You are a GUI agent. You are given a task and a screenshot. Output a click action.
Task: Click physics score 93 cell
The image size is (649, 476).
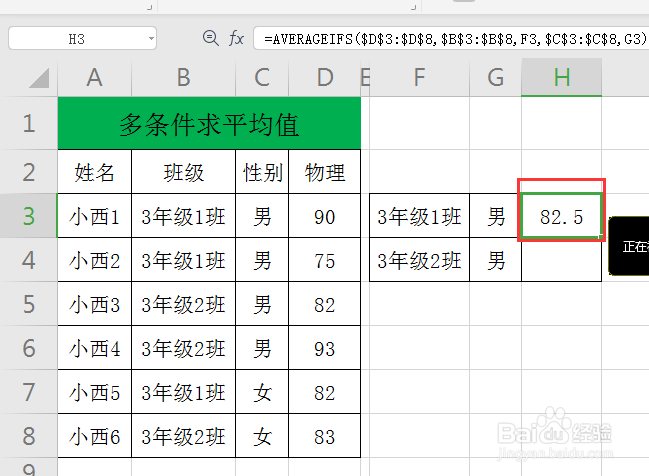pyautogui.click(x=324, y=348)
